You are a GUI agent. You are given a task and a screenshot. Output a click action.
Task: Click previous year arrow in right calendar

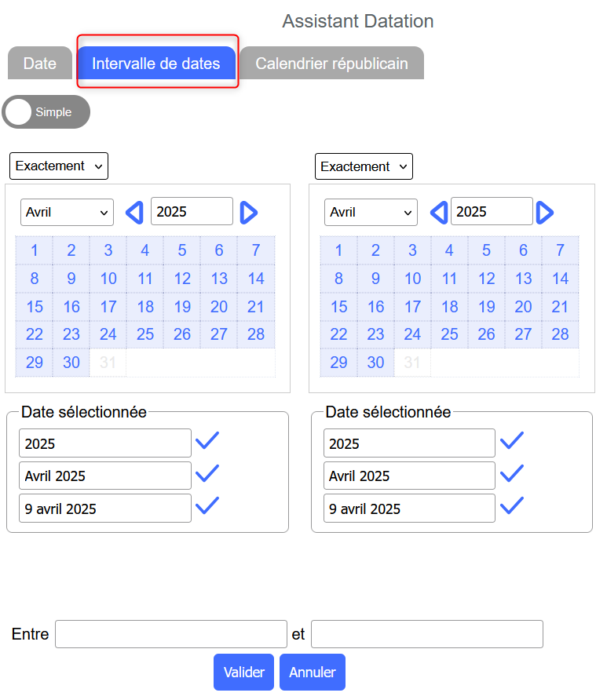click(x=439, y=213)
